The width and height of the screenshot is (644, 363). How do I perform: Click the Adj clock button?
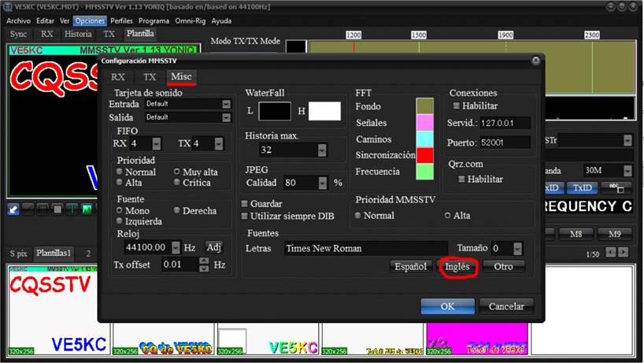(x=213, y=247)
